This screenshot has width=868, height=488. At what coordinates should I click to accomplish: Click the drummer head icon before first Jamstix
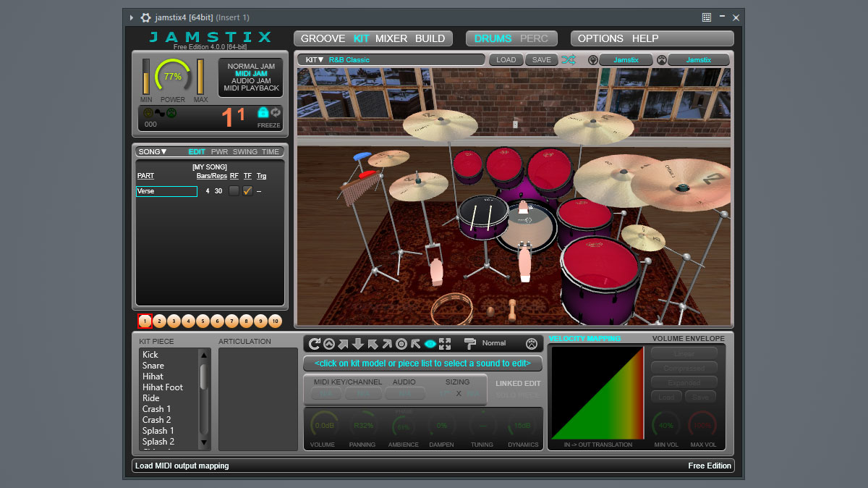point(593,60)
